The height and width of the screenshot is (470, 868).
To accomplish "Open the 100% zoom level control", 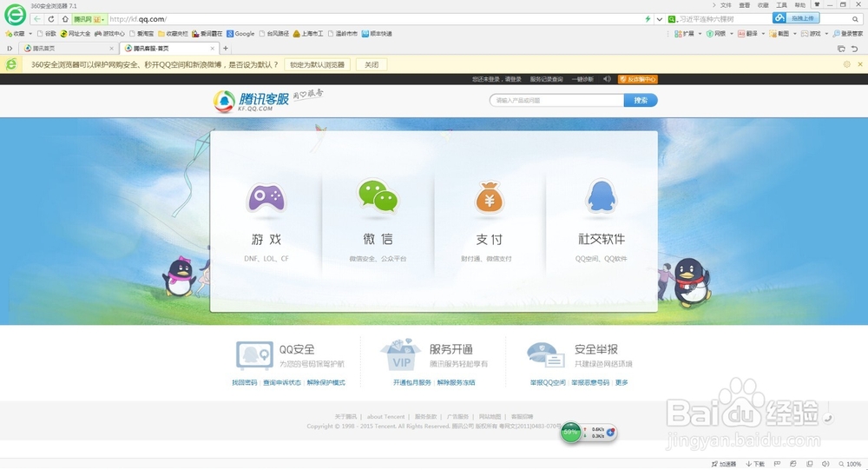I will click(x=851, y=464).
